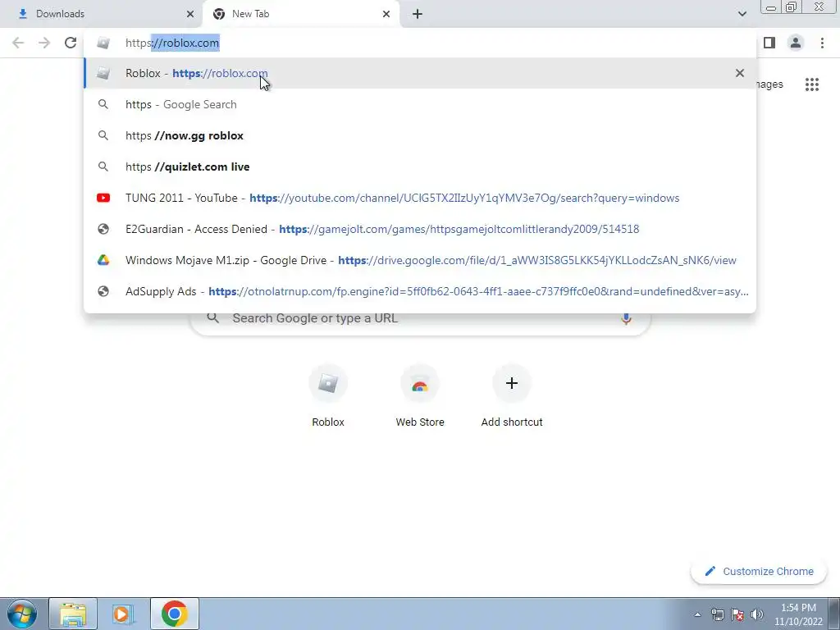The width and height of the screenshot is (840, 630).
Task: Open the Google apps grid
Action: click(812, 84)
